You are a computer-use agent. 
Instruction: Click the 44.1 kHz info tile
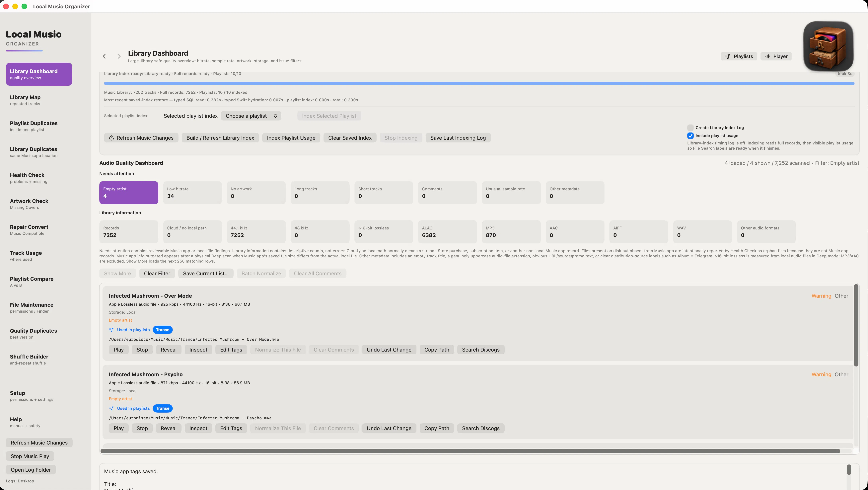pyautogui.click(x=256, y=232)
